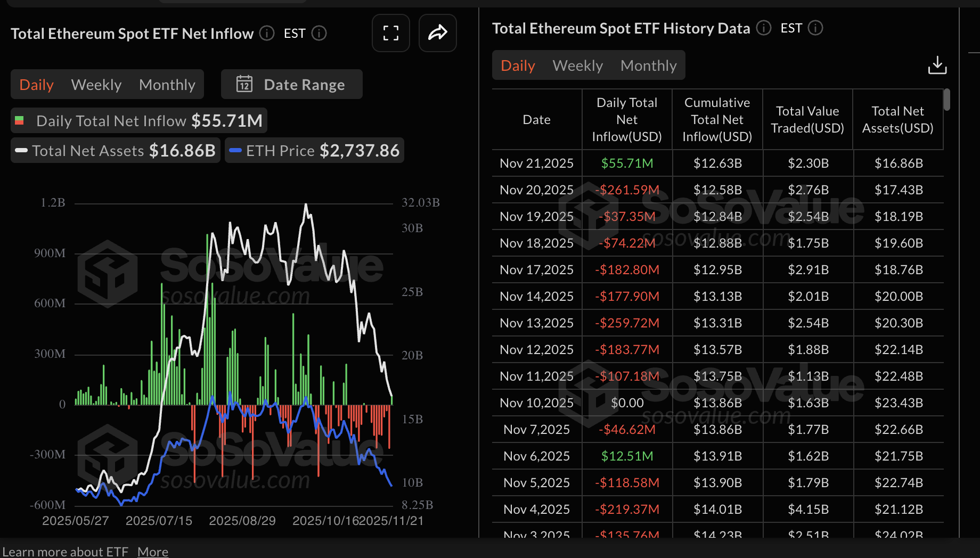
Task: Open the fullscreen view of the chart
Action: [x=390, y=33]
